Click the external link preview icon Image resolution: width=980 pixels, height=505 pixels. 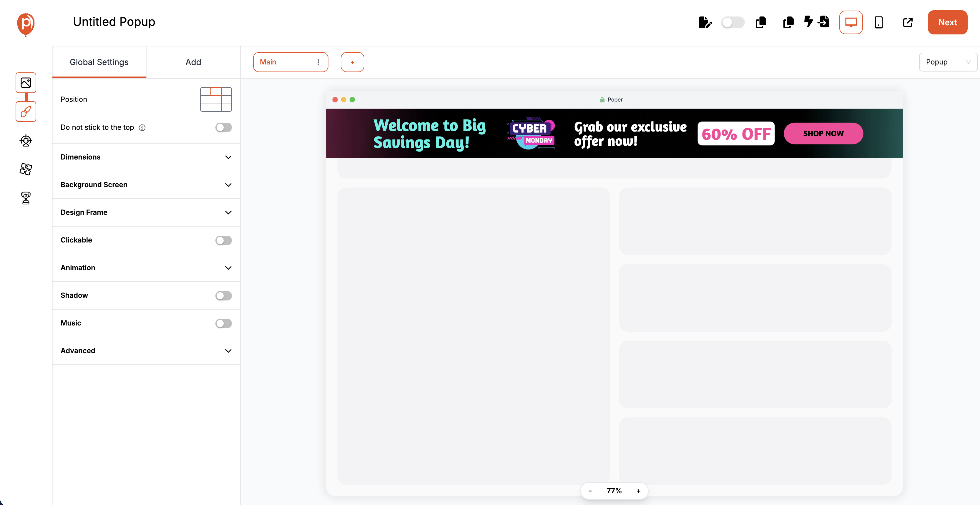(908, 22)
